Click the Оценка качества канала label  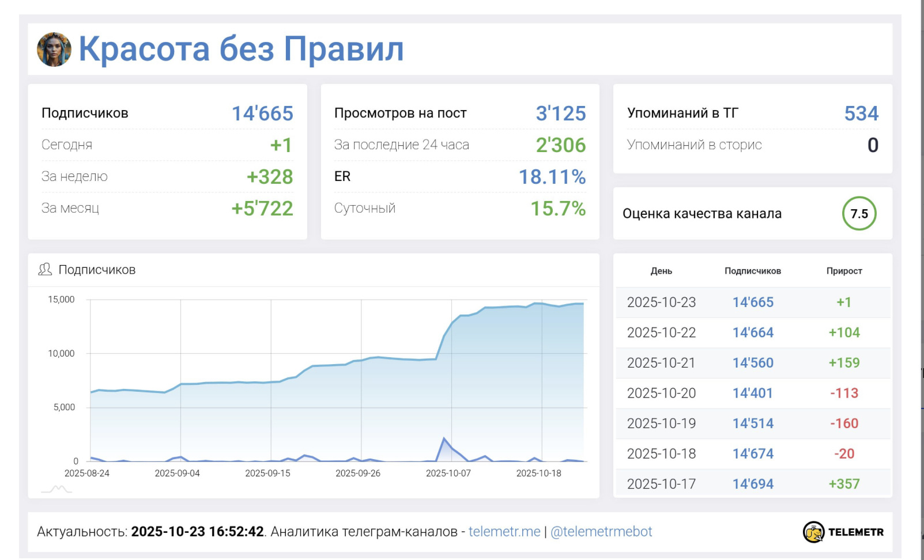click(702, 214)
